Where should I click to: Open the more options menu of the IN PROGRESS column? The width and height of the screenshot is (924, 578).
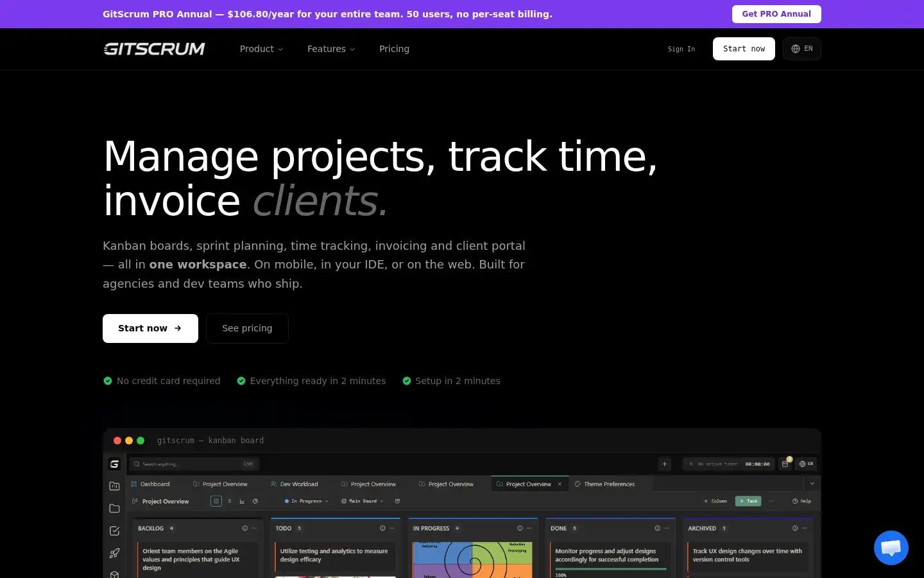coord(529,529)
